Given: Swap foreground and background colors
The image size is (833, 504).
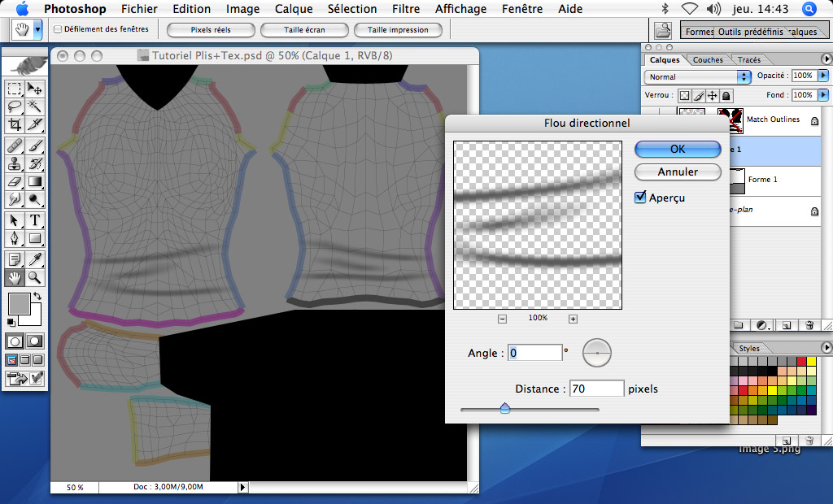Looking at the screenshot, I should tap(37, 296).
